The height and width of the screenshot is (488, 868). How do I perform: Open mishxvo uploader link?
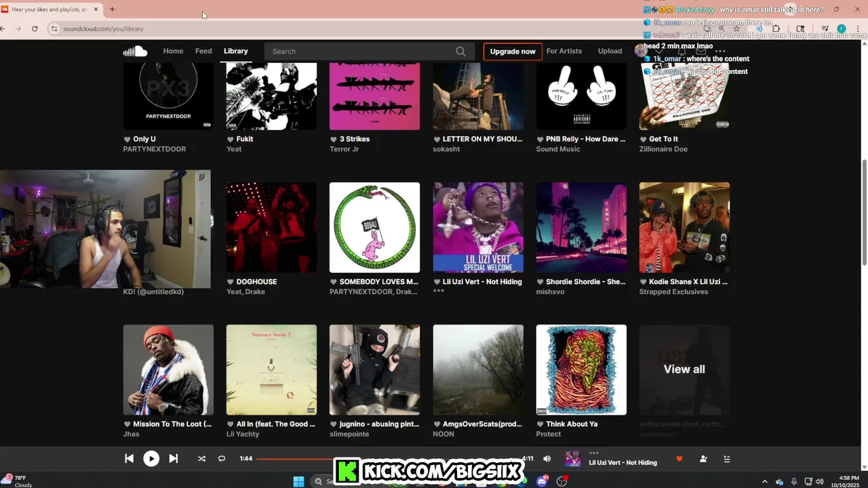(550, 291)
